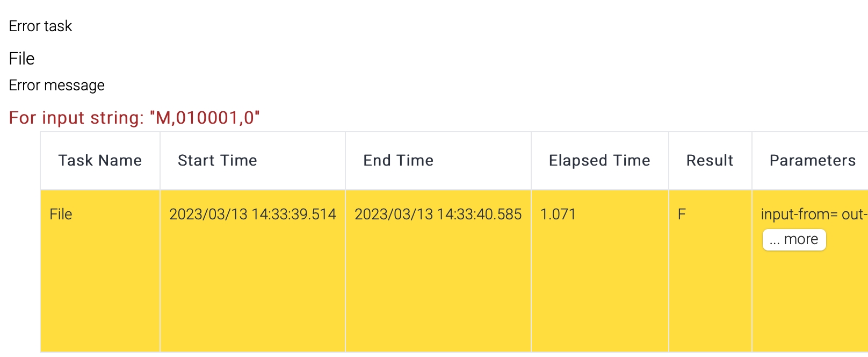Click the 'Error task' label

coord(40,26)
